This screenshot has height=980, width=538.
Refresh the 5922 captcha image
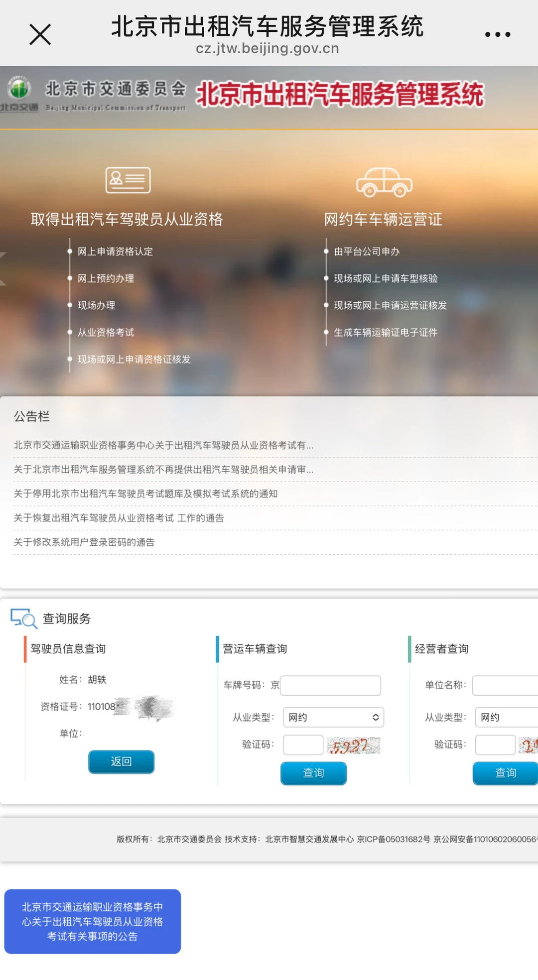[x=354, y=745]
